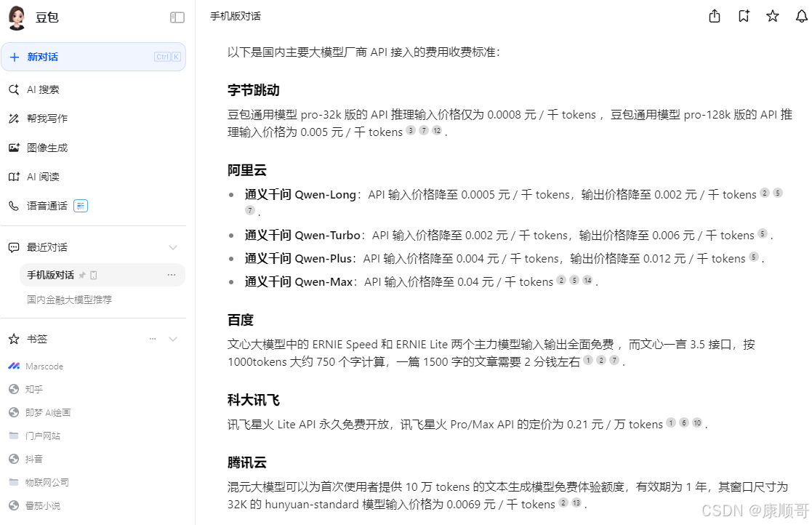Image resolution: width=812 pixels, height=525 pixels.
Task: Click the 腾讯云 heading
Action: (x=247, y=462)
